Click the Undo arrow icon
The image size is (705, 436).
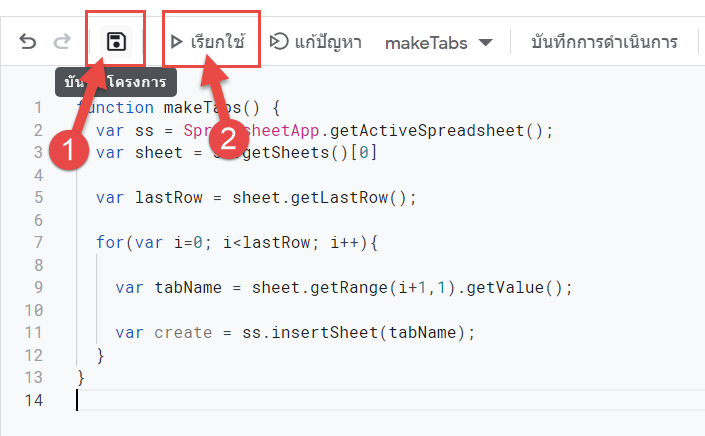tap(27, 42)
